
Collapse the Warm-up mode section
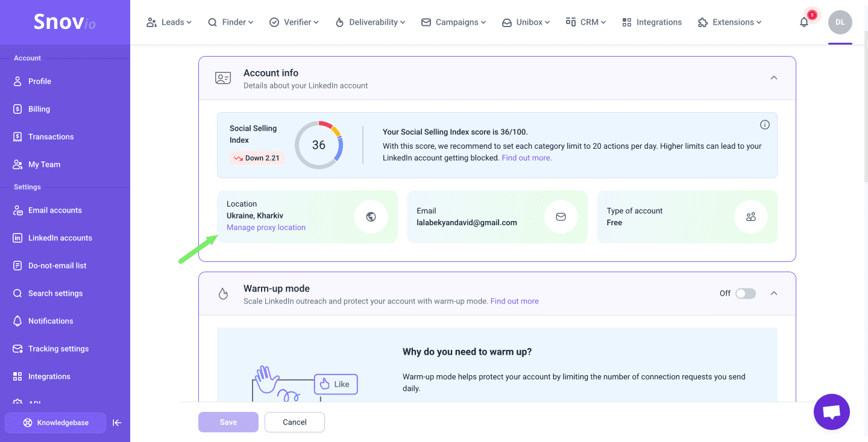click(x=774, y=293)
